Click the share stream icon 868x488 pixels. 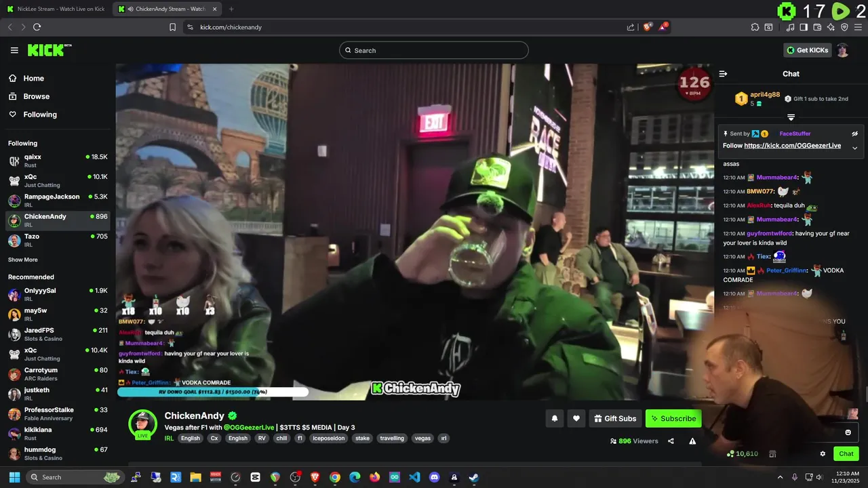[x=671, y=441]
